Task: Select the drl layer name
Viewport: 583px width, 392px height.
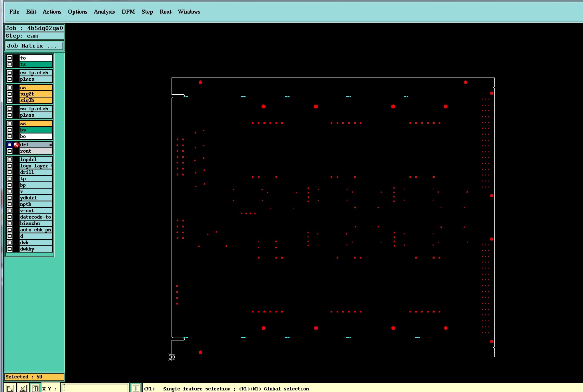Action: [x=36, y=145]
